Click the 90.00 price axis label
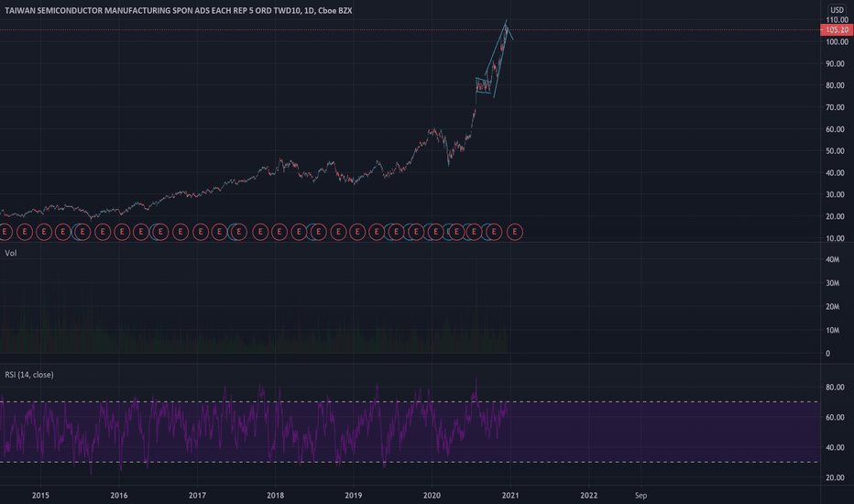This screenshot has width=854, height=504. [835, 64]
